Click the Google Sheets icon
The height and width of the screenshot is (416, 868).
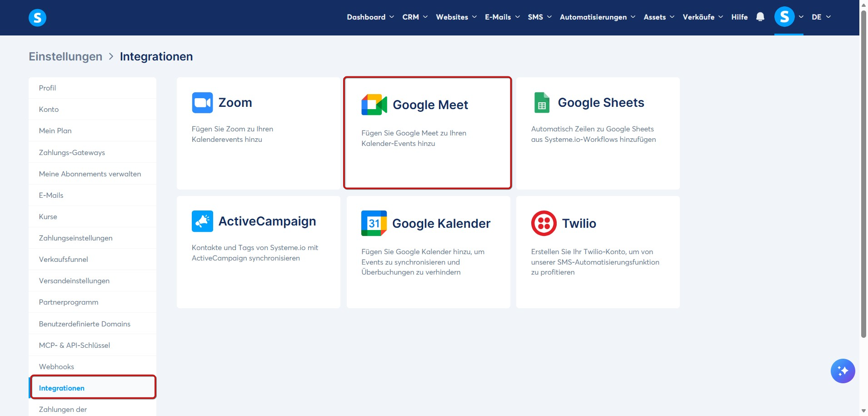click(542, 103)
